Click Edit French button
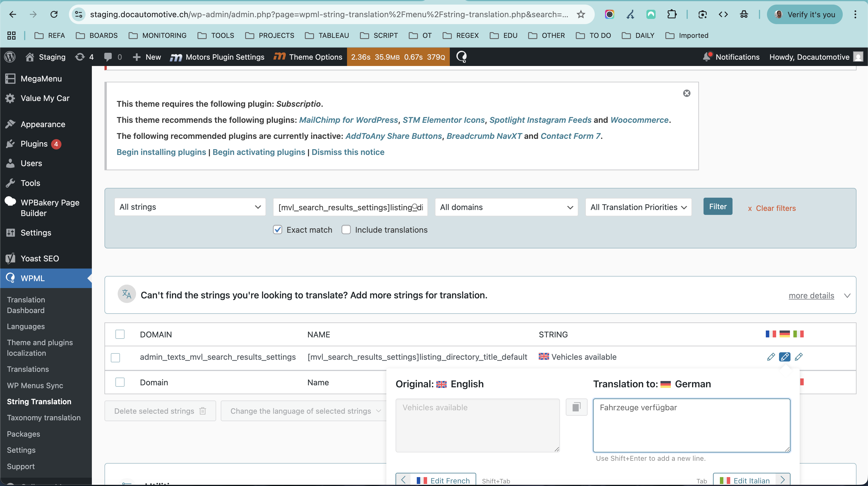This screenshot has width=868, height=486. point(436,480)
